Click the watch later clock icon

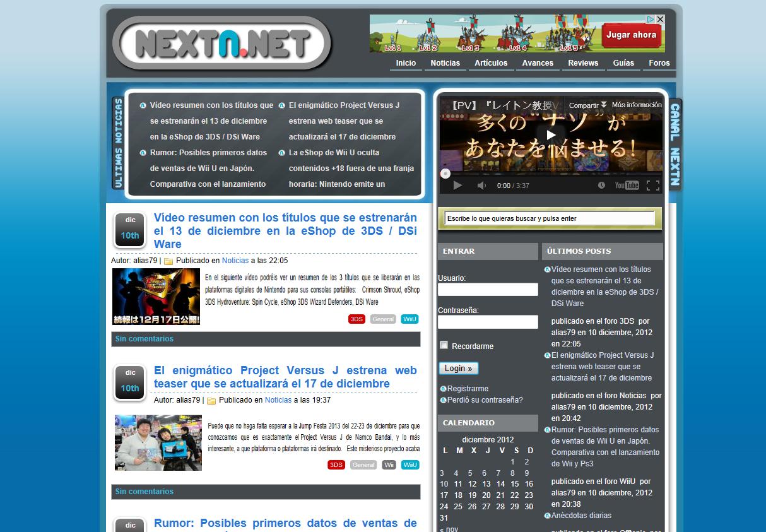601,186
